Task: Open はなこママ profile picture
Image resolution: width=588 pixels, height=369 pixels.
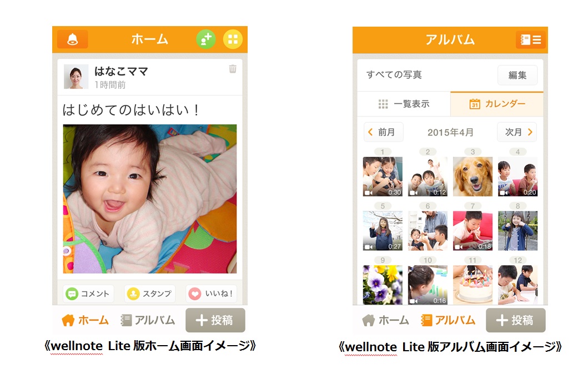Action: [x=76, y=77]
